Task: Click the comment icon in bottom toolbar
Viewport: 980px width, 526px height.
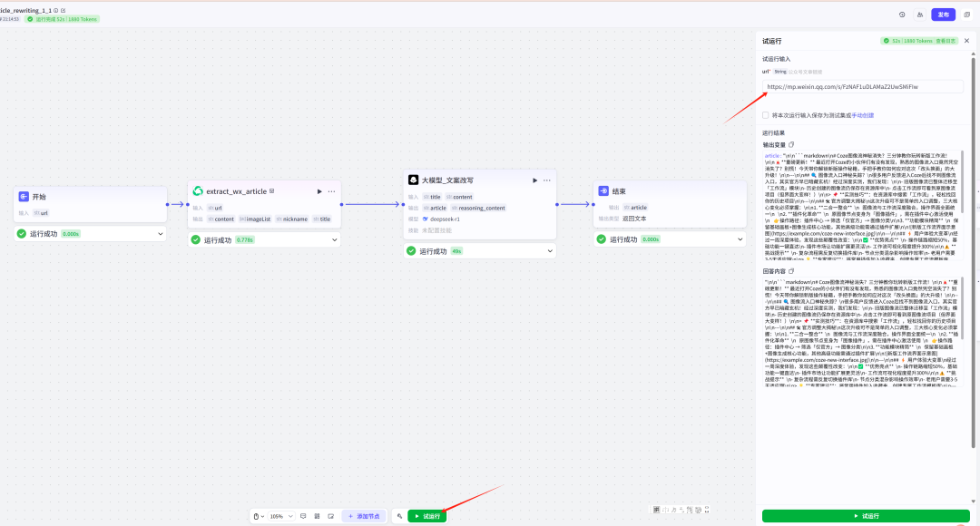Action: (x=303, y=517)
